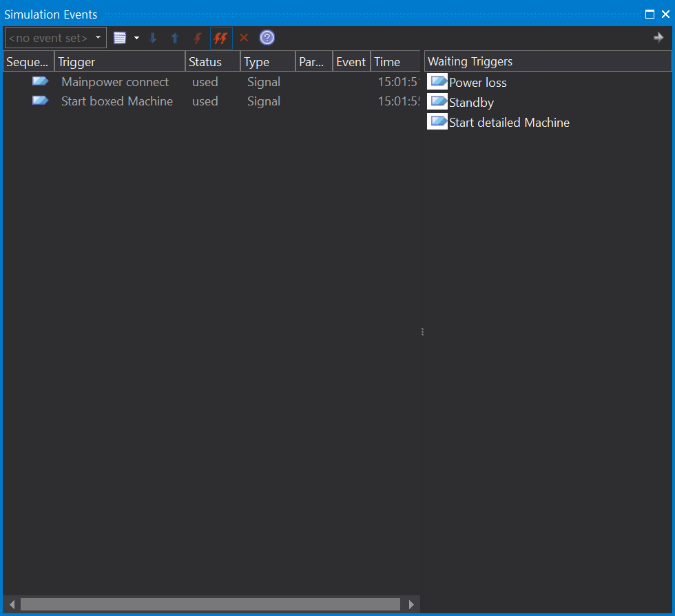This screenshot has height=616, width=675.
Task: Select the Start boxed Machine event row
Action: point(117,101)
